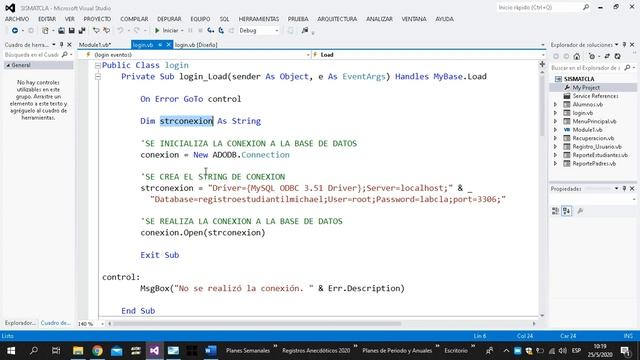640x360 pixels.
Task: Click the Property Pages wrench icon
Action: click(580, 211)
